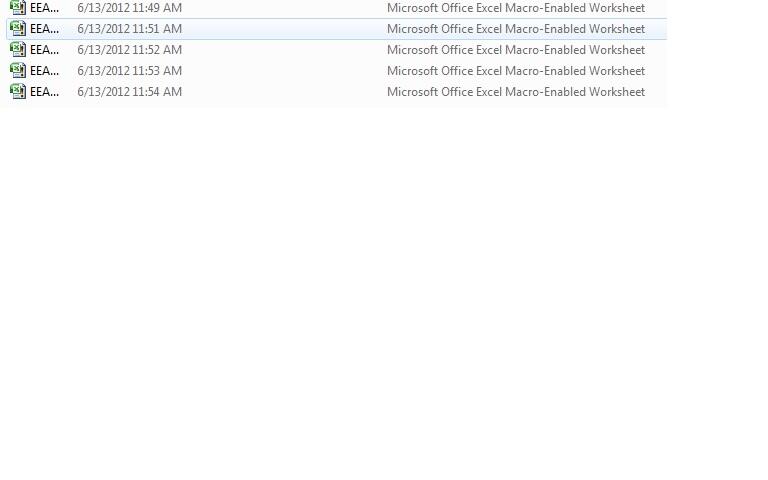
Task: Select the Excel icon dated 11:54 AM
Action: [18, 92]
